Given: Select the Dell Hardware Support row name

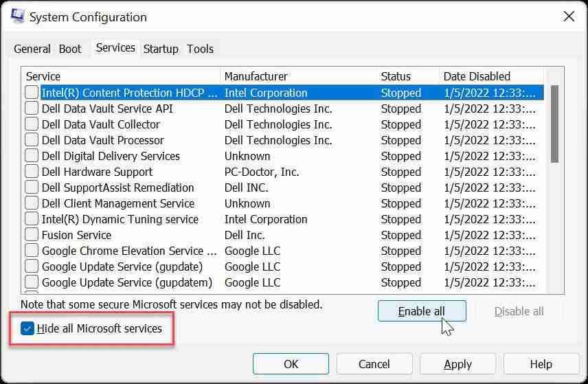Looking at the screenshot, I should [97, 172].
